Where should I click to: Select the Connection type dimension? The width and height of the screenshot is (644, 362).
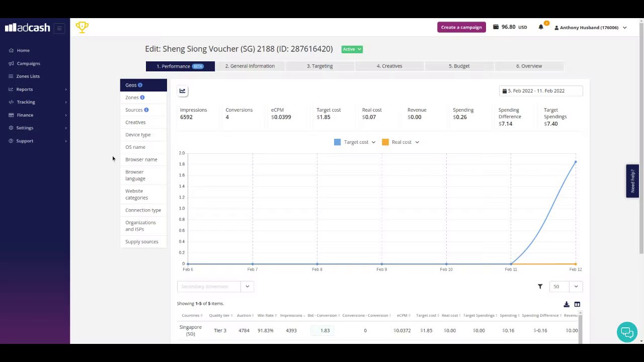click(143, 210)
